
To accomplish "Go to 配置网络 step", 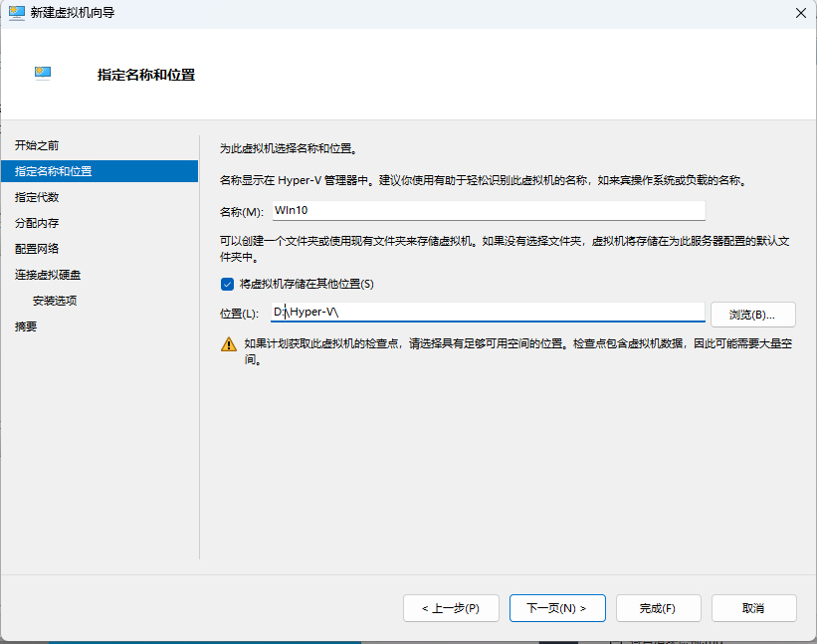I will pyautogui.click(x=37, y=249).
